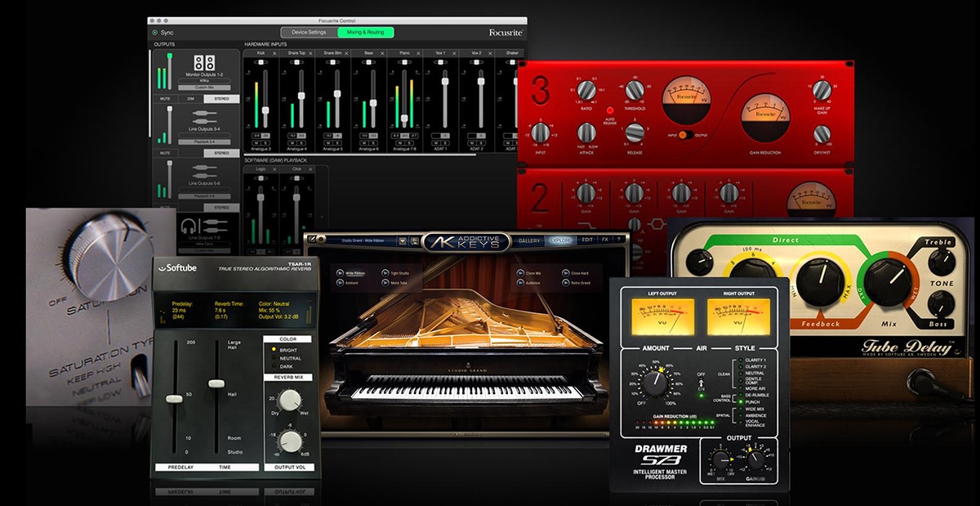Select the Clarity 1 style on Drawmer
The height and width of the screenshot is (506, 980).
(x=739, y=360)
